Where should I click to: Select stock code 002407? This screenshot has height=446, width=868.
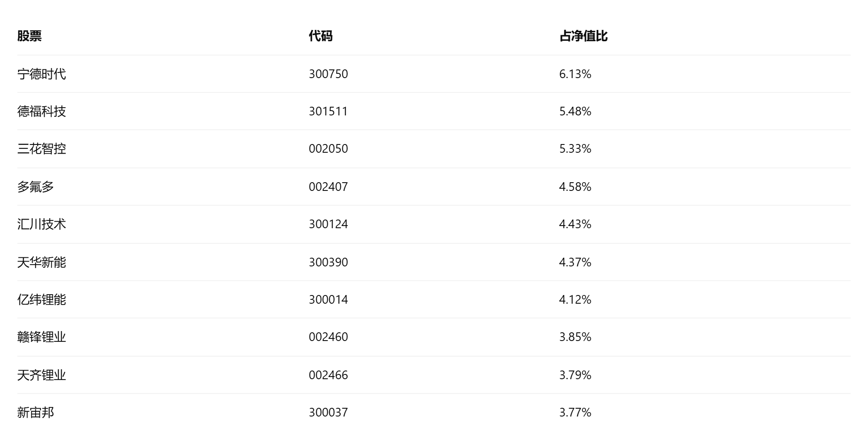(329, 187)
